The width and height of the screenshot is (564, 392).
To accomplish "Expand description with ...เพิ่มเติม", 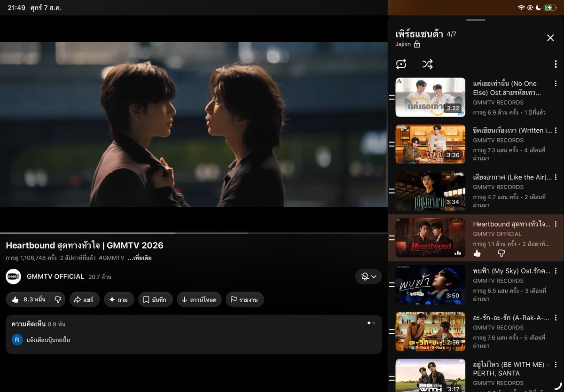I will pyautogui.click(x=140, y=258).
